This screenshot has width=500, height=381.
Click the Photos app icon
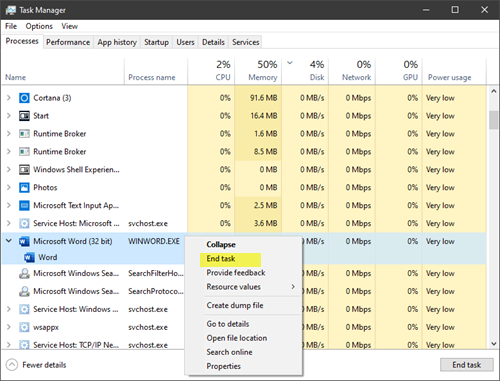24,188
